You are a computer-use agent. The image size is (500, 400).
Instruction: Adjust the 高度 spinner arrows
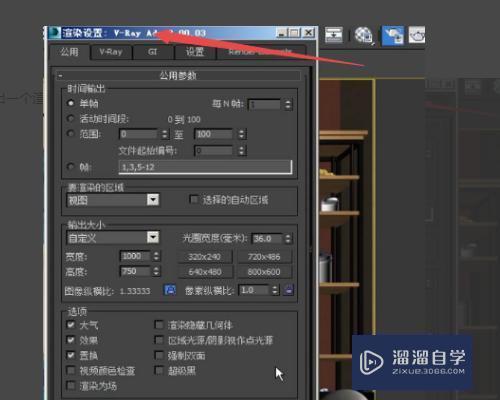[156, 271]
